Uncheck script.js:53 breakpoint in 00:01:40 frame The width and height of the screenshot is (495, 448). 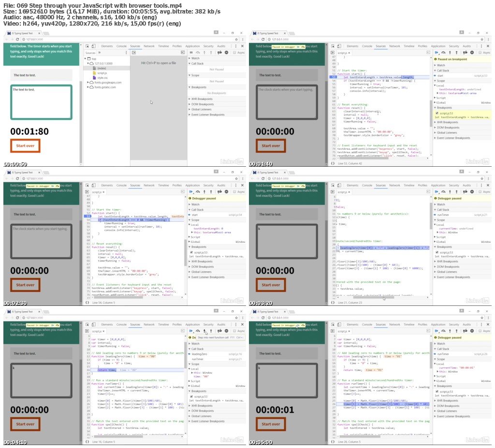437,113
